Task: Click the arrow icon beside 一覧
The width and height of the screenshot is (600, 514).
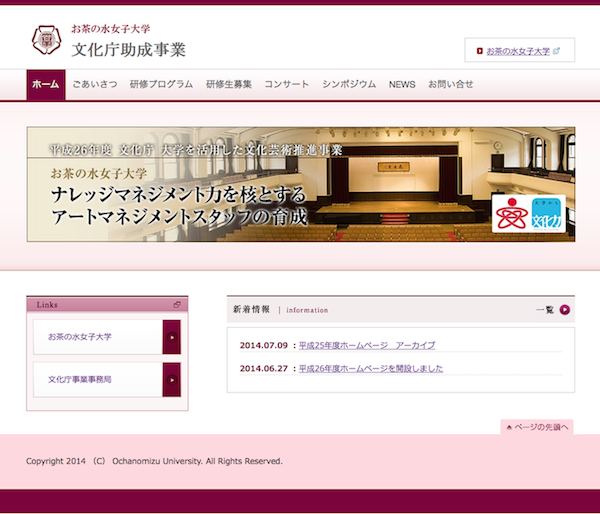Action: [x=565, y=310]
